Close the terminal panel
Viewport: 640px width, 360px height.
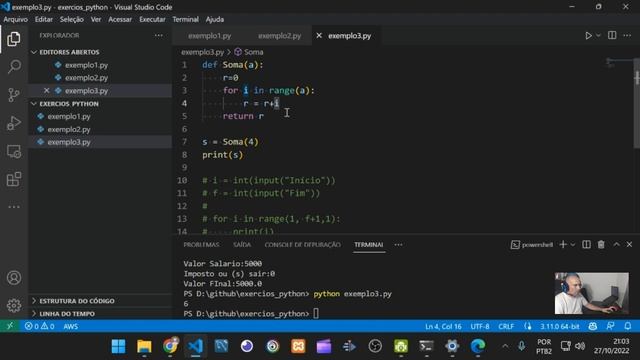click(629, 244)
